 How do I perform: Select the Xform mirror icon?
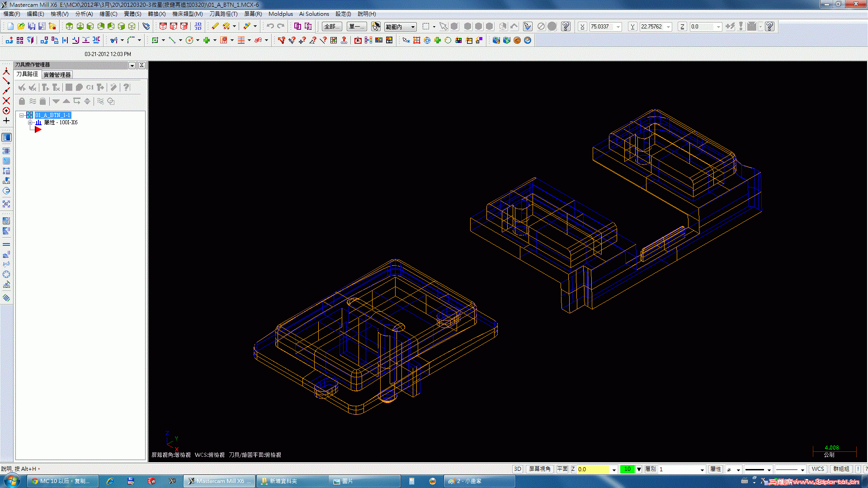[65, 40]
